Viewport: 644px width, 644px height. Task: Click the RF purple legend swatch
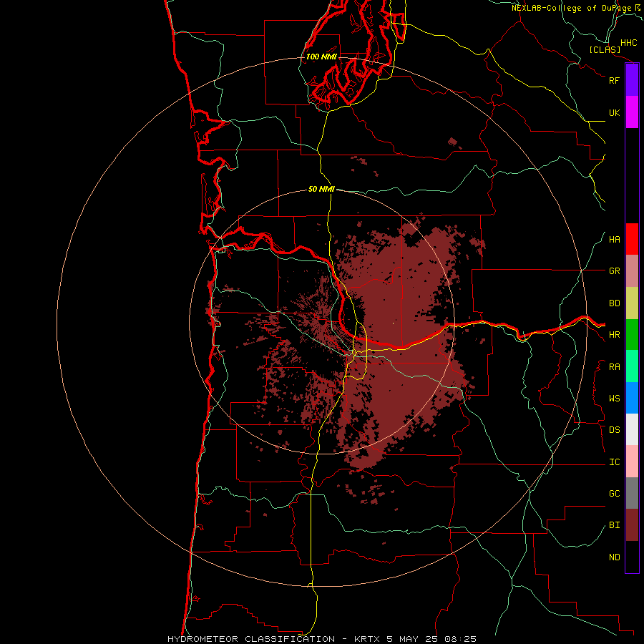click(x=632, y=80)
